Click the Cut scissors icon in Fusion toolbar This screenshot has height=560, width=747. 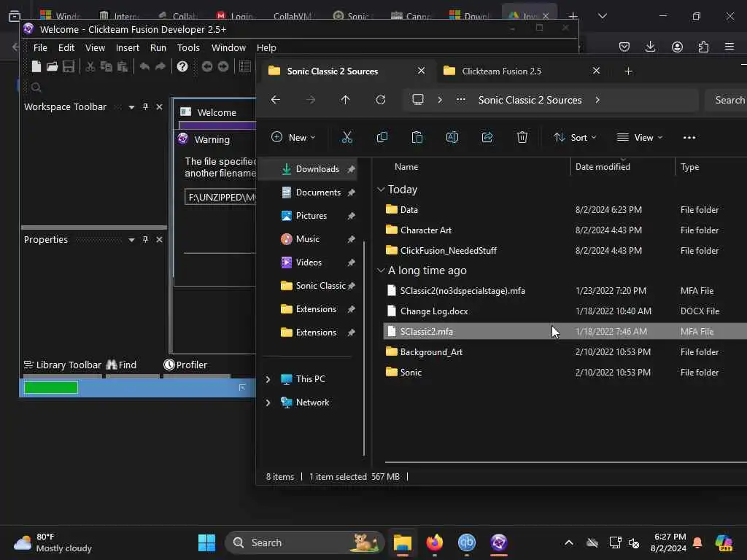pyautogui.click(x=90, y=66)
